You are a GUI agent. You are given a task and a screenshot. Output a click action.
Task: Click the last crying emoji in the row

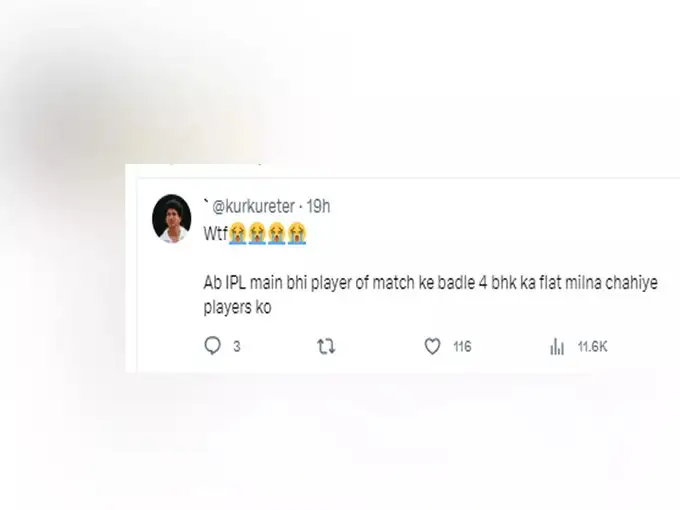click(297, 233)
